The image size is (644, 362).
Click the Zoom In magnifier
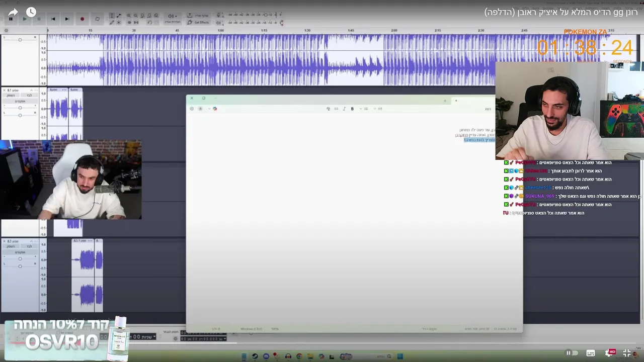tap(129, 16)
